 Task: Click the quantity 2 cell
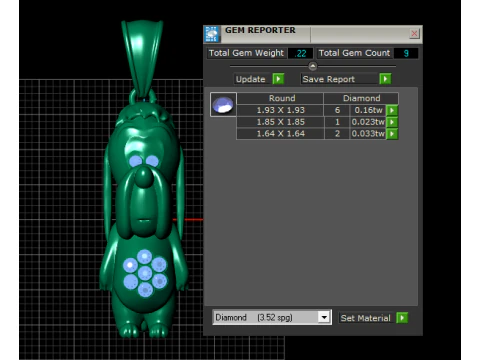point(337,134)
